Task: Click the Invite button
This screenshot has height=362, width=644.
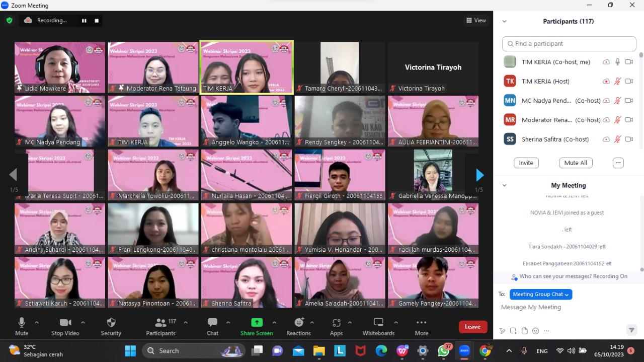Action: pyautogui.click(x=526, y=163)
